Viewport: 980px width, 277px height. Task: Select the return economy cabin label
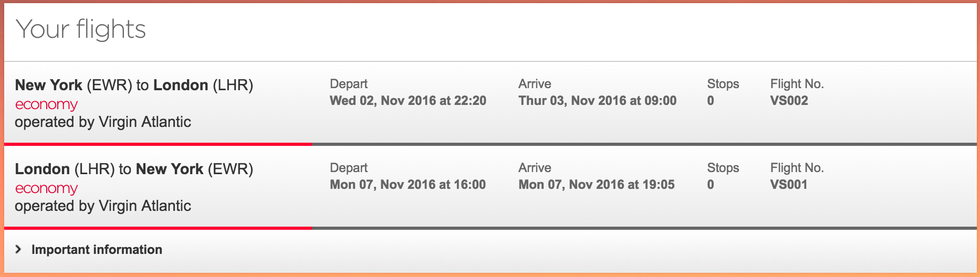point(46,188)
